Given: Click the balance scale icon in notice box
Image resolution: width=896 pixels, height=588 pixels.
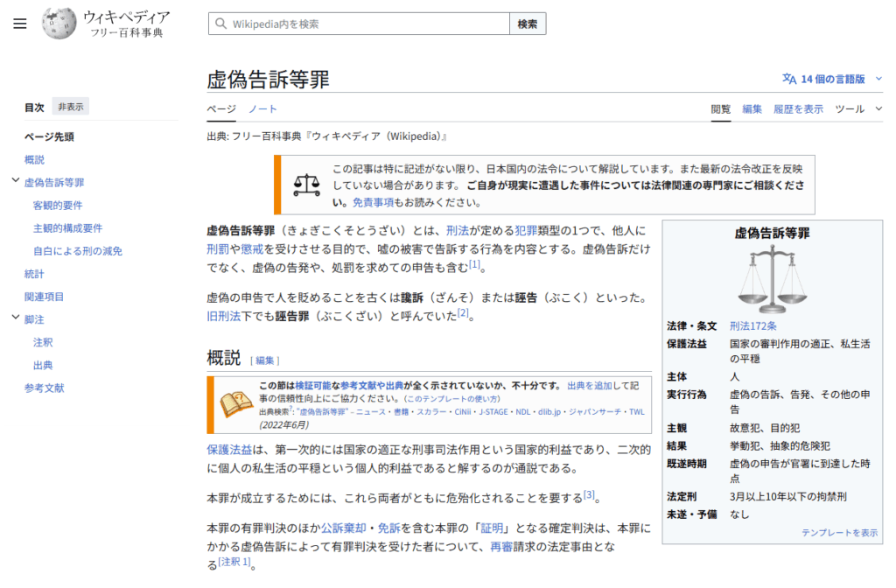Looking at the screenshot, I should click(307, 185).
